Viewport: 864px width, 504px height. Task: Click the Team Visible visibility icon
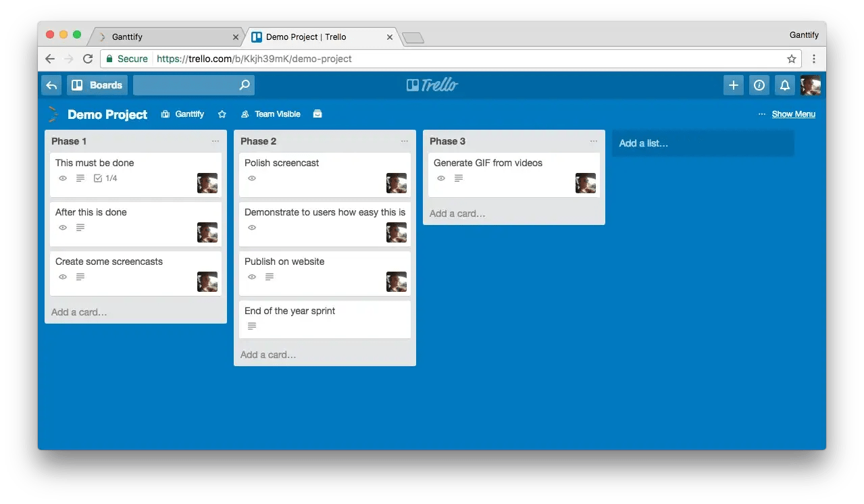tap(245, 114)
